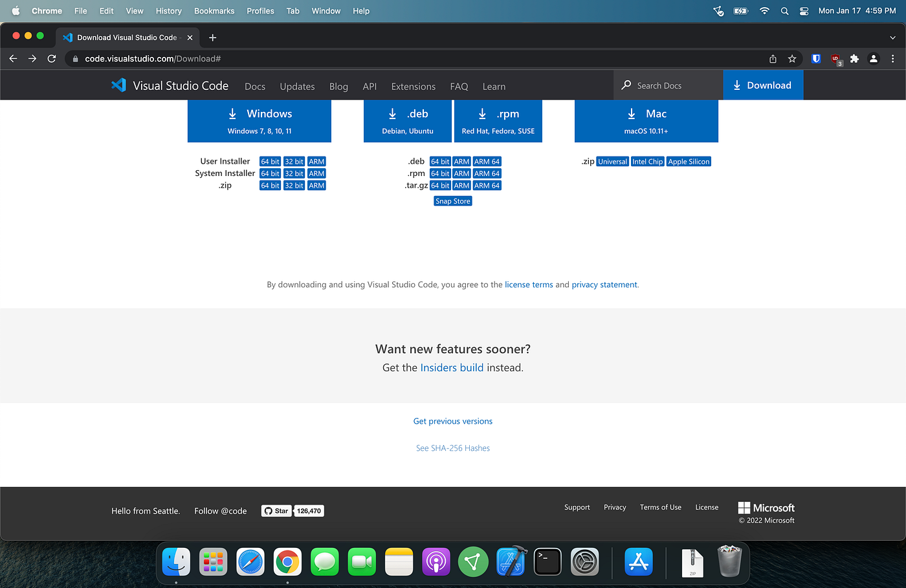Open the Bookmarks menu
Image resolution: width=906 pixels, height=588 pixels.
pos(214,10)
